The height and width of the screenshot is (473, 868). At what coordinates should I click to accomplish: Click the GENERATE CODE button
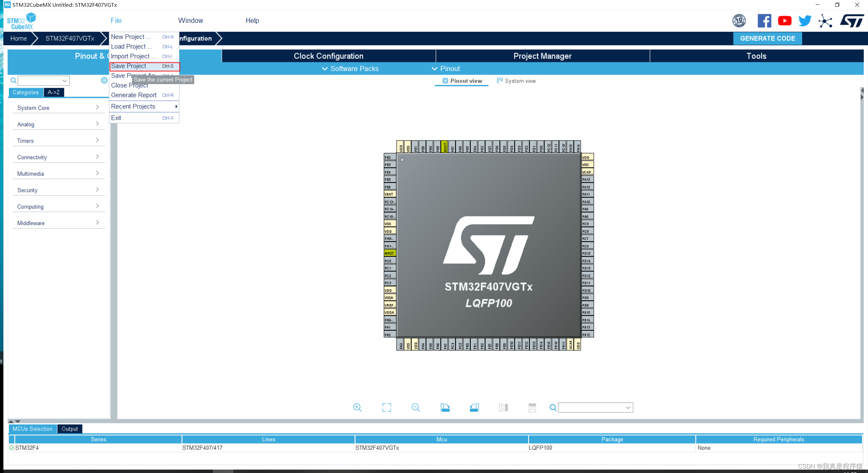[x=767, y=39]
